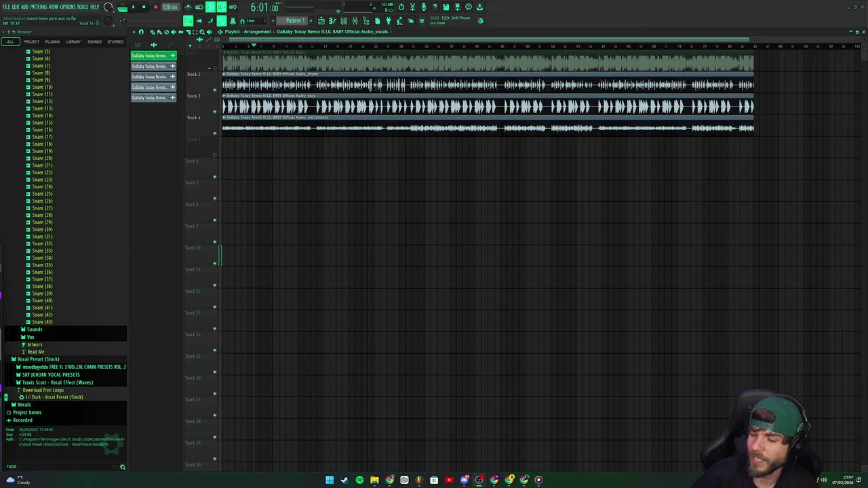Toggle mute on Track 18
The image size is (868, 488).
pyautogui.click(x=215, y=437)
